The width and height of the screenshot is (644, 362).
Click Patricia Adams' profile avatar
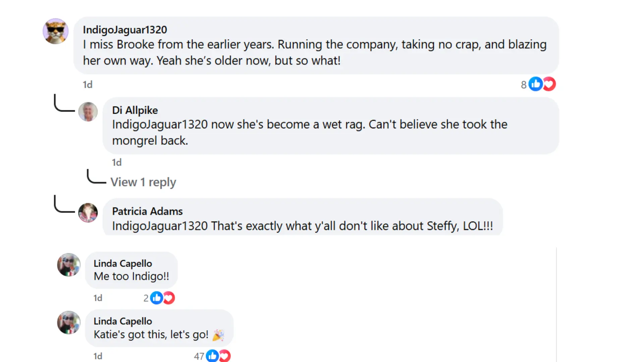click(88, 213)
